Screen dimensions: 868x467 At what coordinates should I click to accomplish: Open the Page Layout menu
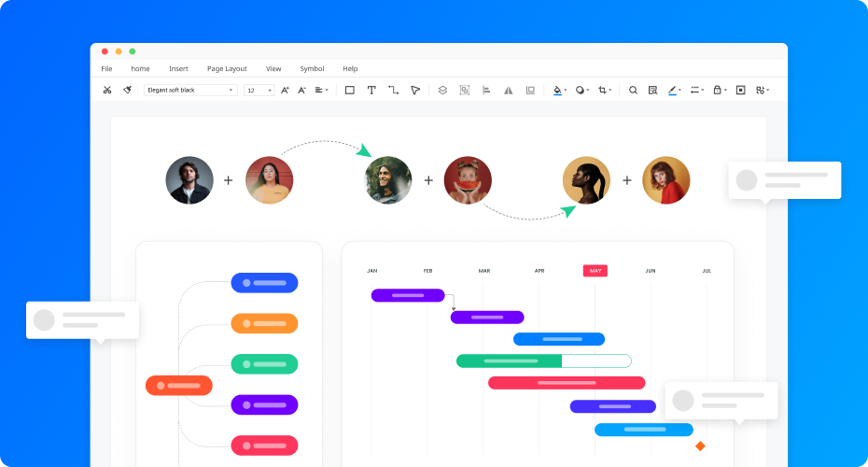(227, 69)
